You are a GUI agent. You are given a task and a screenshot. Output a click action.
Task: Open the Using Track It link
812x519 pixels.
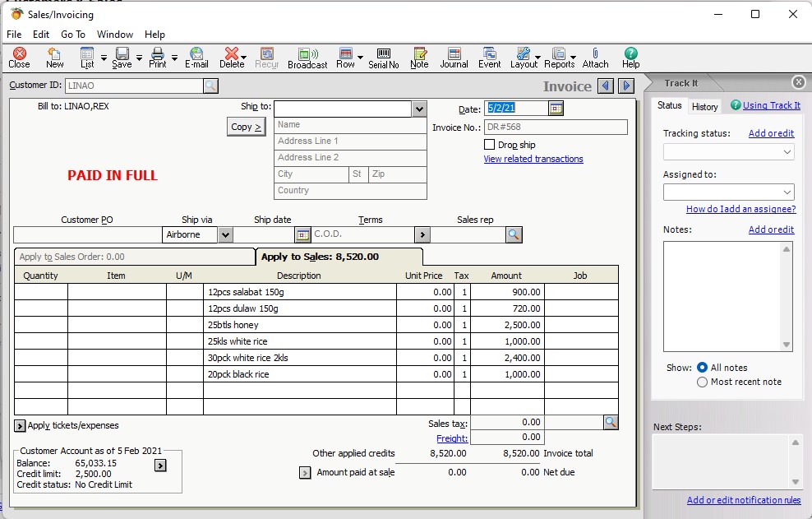(x=772, y=105)
